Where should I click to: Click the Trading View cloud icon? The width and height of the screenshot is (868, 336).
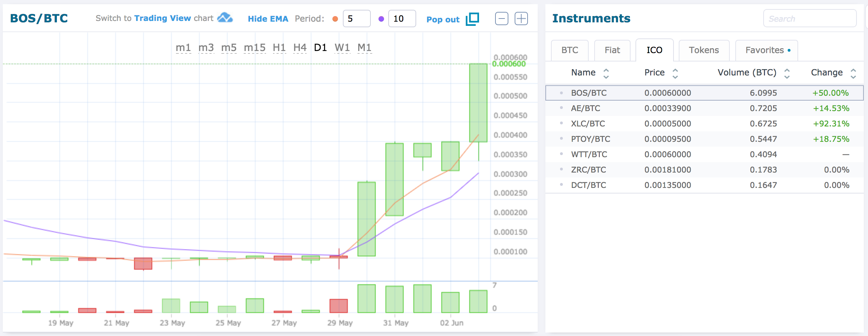click(225, 17)
